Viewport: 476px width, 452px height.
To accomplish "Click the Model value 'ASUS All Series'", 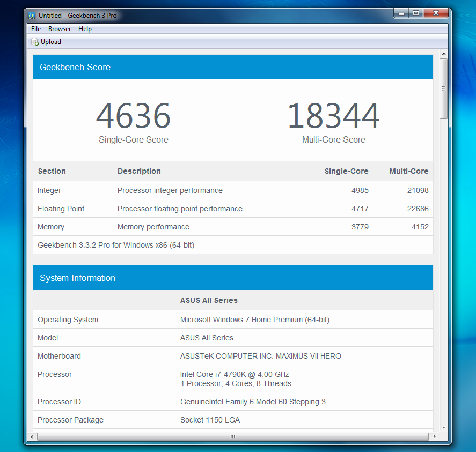I will click(207, 338).
